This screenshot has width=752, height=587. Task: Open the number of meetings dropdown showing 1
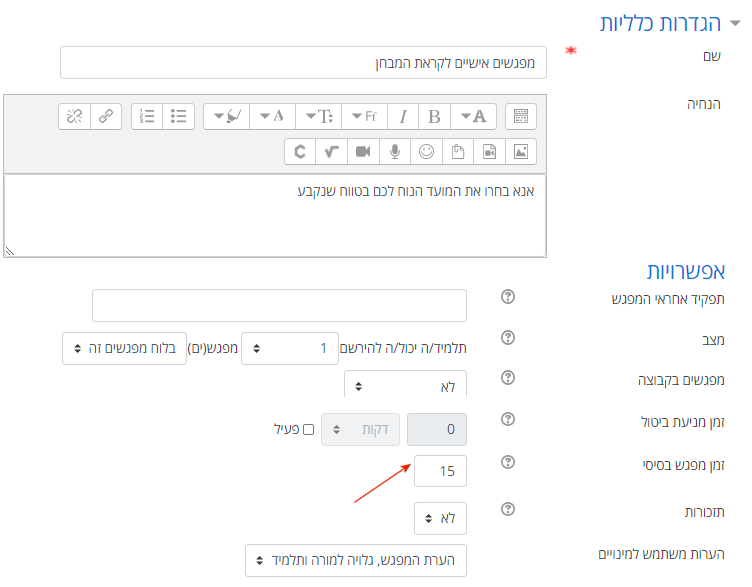click(290, 348)
